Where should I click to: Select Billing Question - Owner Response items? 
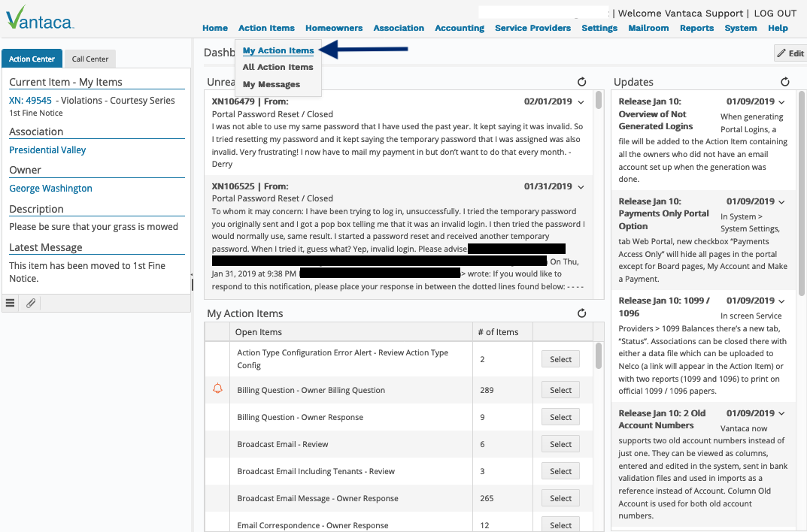(560, 417)
